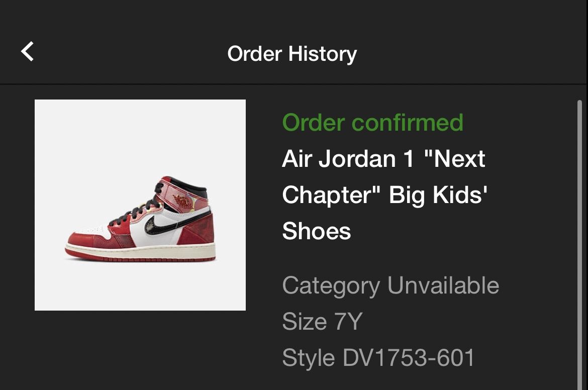Click Big Kids' in the product title
This screenshot has height=390, width=588.
pos(438,196)
